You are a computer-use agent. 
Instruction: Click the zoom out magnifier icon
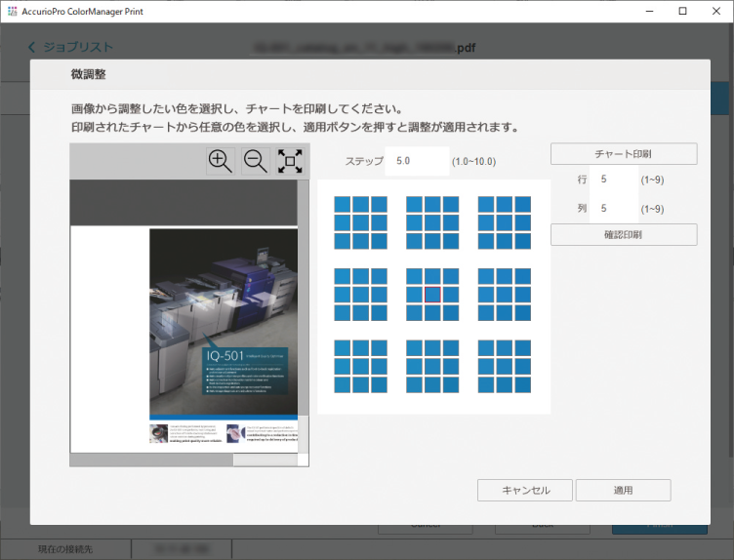pyautogui.click(x=256, y=162)
